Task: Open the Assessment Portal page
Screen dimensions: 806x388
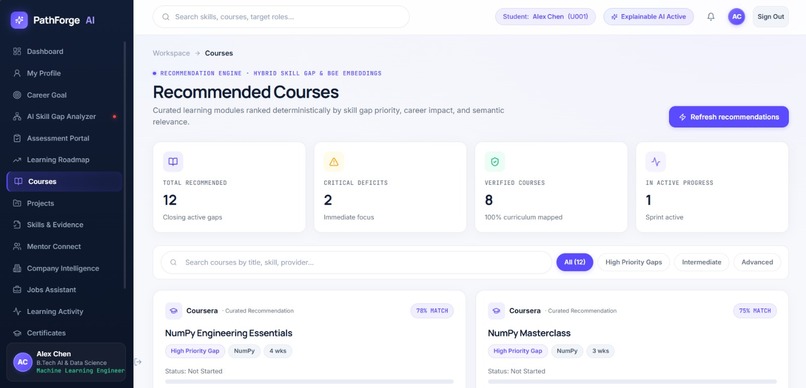Action: [x=64, y=138]
